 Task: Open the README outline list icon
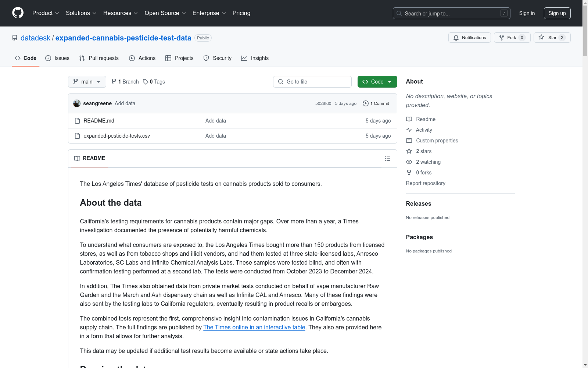click(x=387, y=159)
